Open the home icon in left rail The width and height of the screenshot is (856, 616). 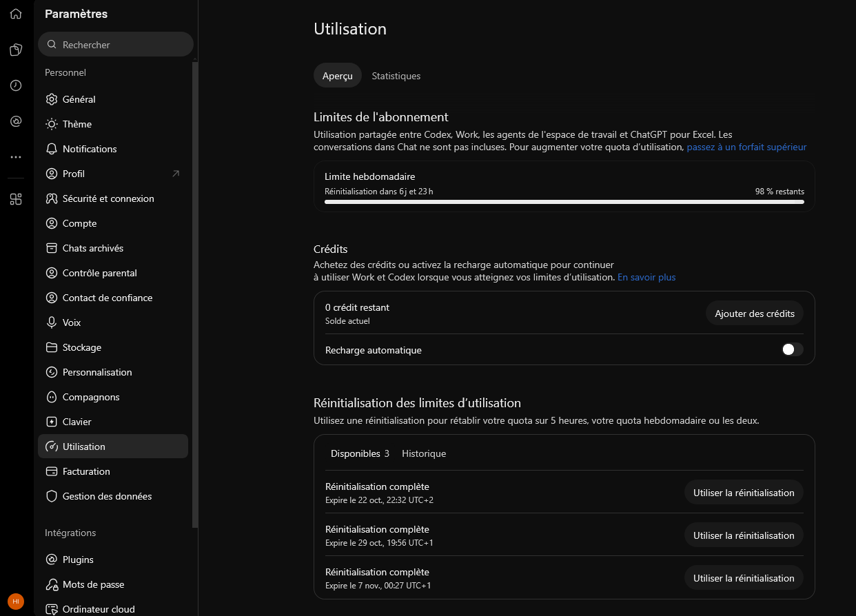point(16,14)
